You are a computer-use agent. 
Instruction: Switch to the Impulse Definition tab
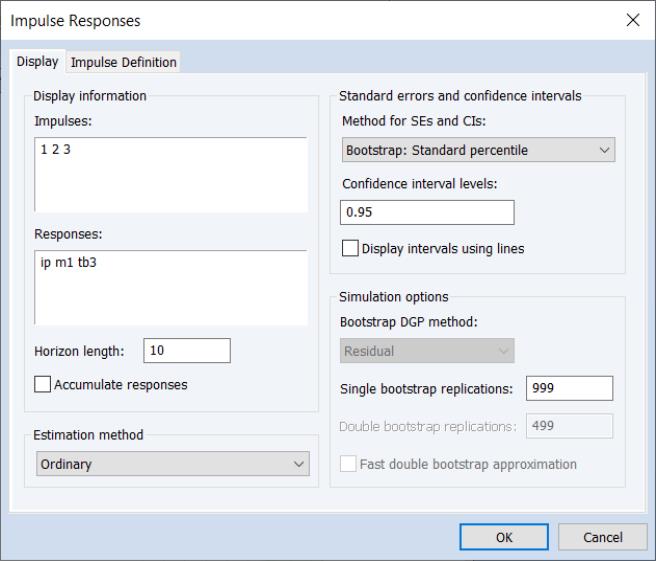click(x=123, y=62)
